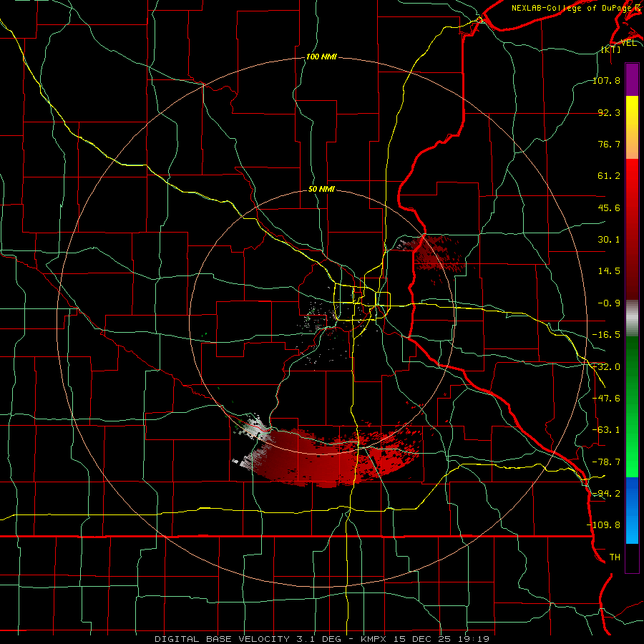Screen dimensions: 644x644
Task: Click the 76.7 velocity legend value
Action: click(x=609, y=144)
